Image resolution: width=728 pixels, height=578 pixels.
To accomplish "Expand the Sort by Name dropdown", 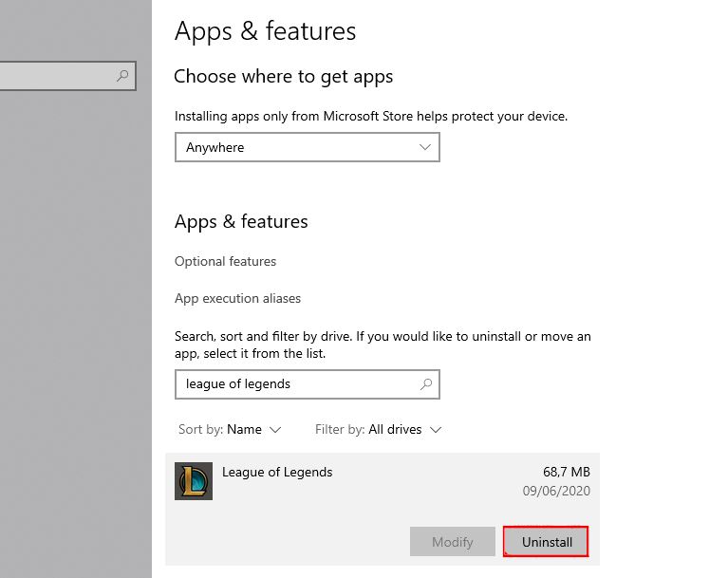I will click(230, 430).
